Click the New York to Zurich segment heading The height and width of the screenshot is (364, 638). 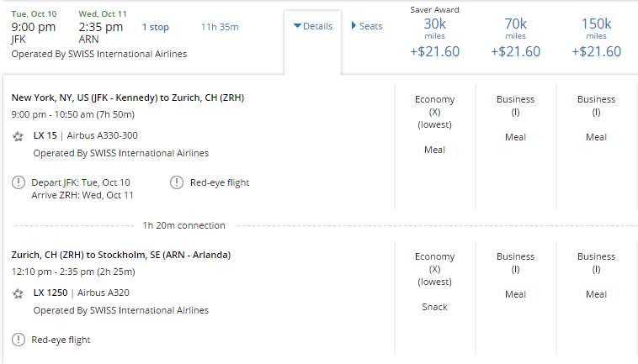(x=128, y=98)
